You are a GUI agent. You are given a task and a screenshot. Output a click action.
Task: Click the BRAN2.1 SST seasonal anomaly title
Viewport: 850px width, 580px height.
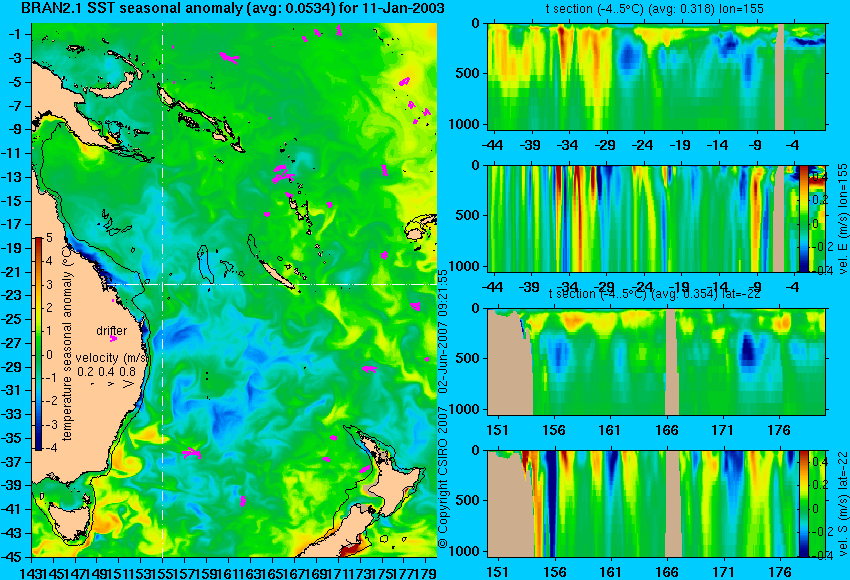[233, 8]
